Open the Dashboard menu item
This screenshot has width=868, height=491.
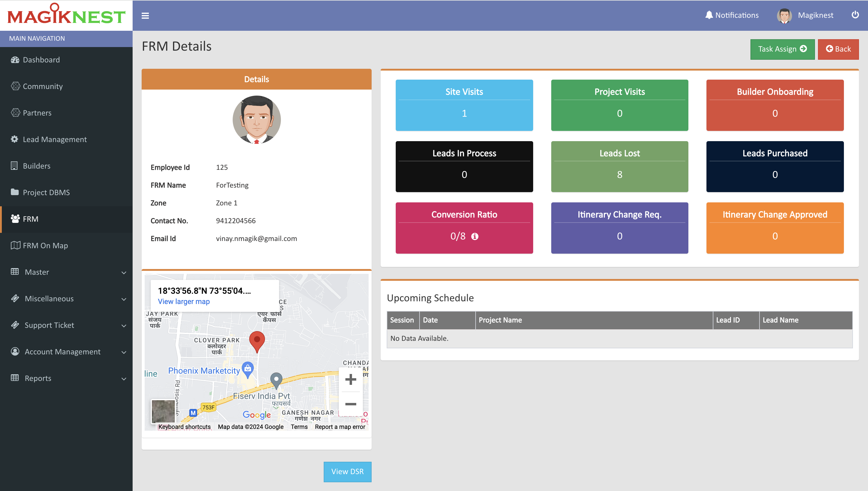click(66, 60)
